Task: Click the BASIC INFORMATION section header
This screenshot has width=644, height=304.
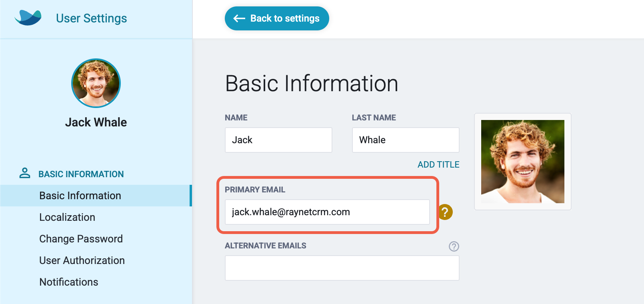Action: 81,174
